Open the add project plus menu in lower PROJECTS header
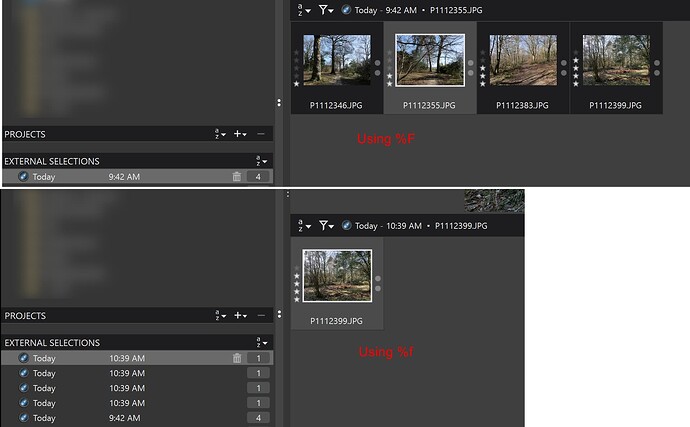The width and height of the screenshot is (690, 427). point(240,315)
